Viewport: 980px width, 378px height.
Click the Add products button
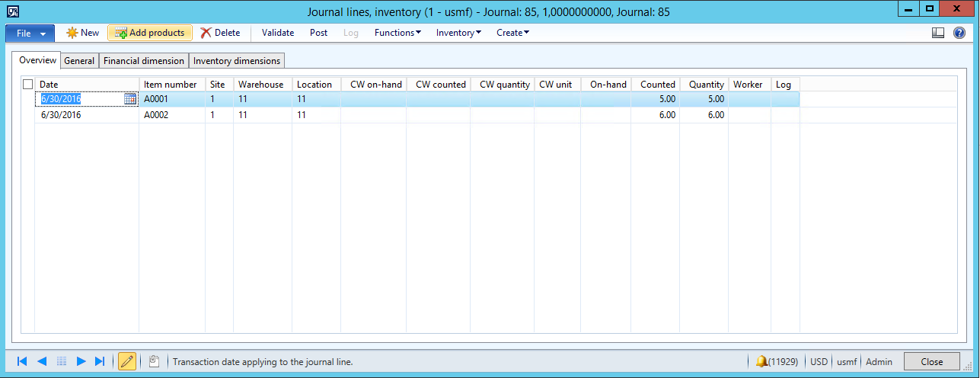coord(150,33)
